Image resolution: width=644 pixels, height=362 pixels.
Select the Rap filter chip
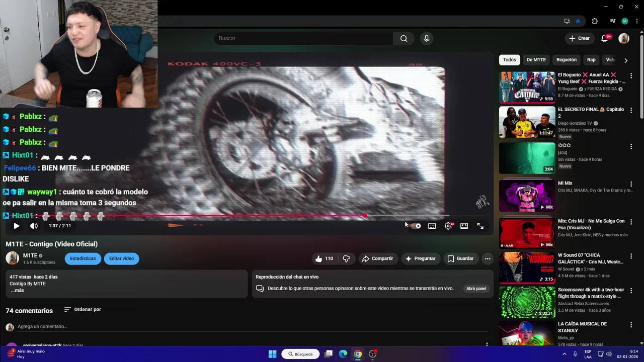click(x=591, y=60)
